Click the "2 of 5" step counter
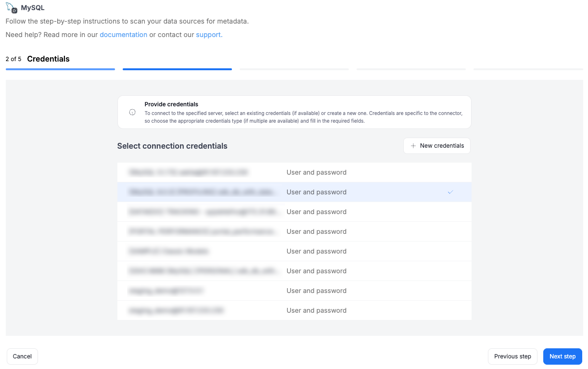The image size is (588, 369). [x=13, y=59]
